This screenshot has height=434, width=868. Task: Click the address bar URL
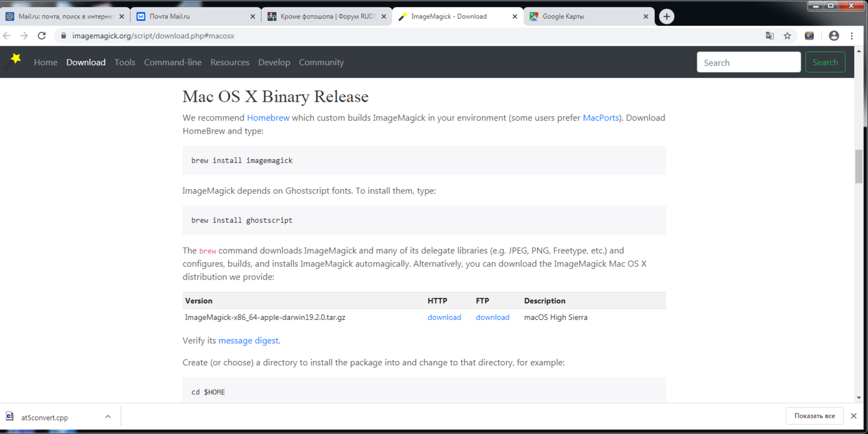click(153, 36)
